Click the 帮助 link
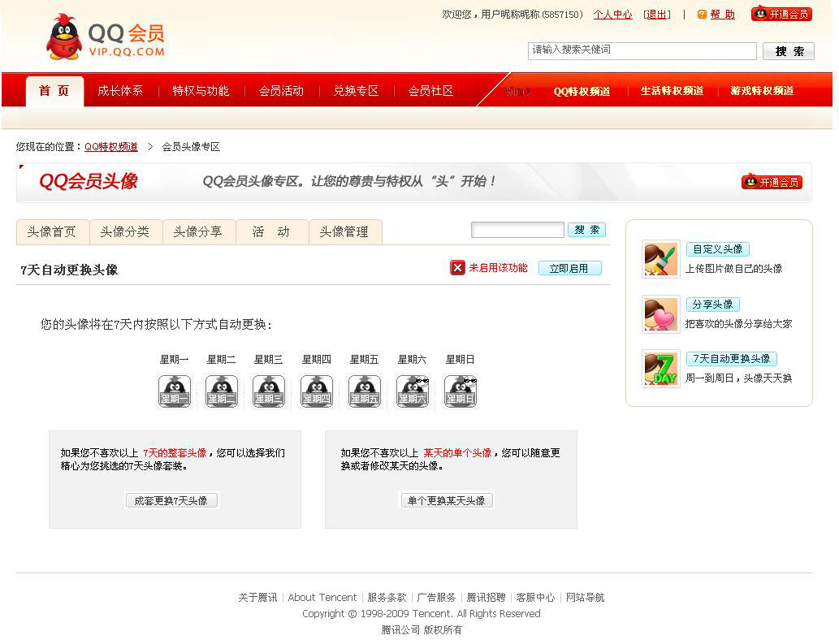The image size is (839, 644). [x=722, y=15]
